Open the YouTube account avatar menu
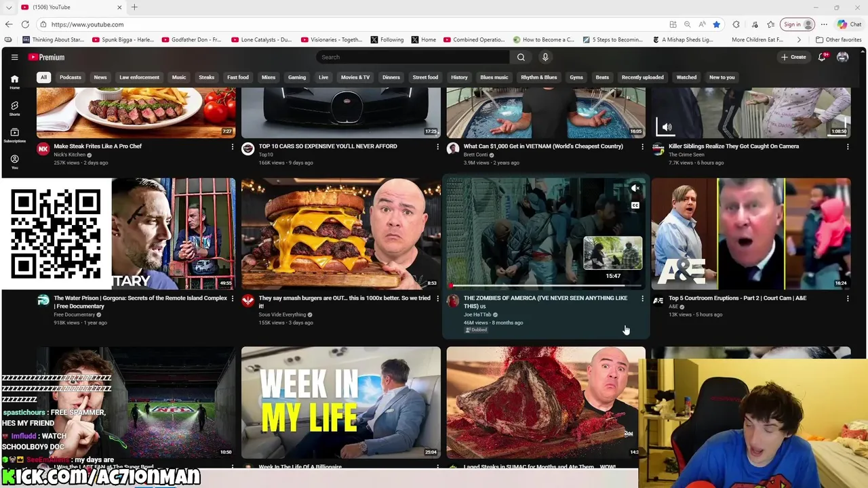 (843, 58)
